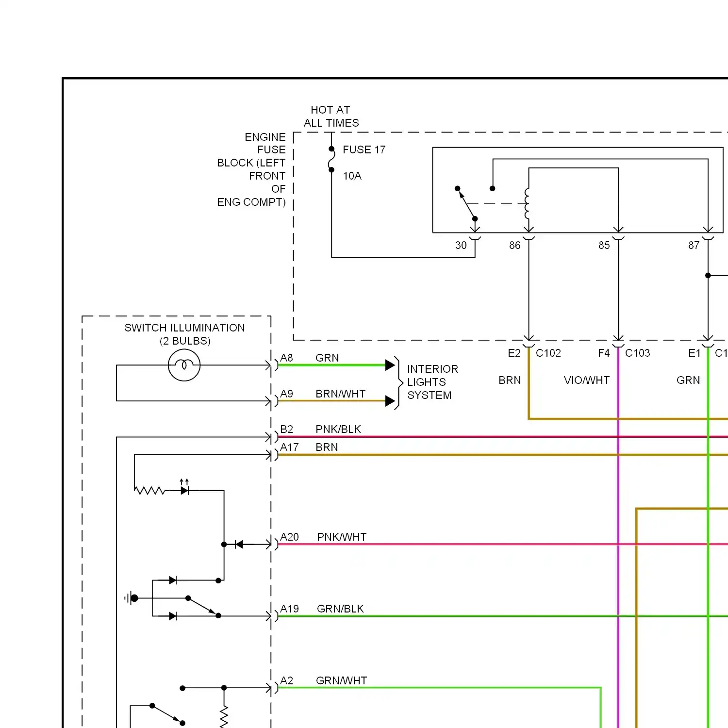The height and width of the screenshot is (728, 728).
Task: Click terminal label A2
Action: point(287,680)
